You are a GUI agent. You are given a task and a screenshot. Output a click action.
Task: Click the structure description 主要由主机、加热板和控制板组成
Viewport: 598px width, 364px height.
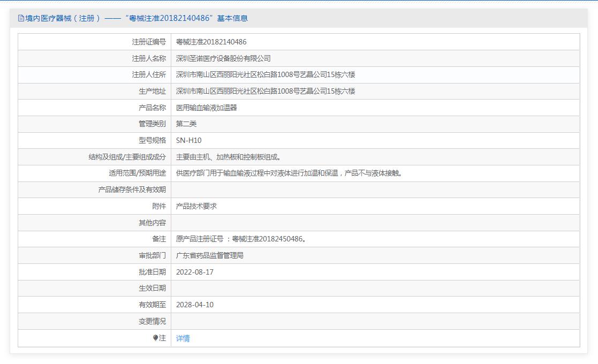229,157
